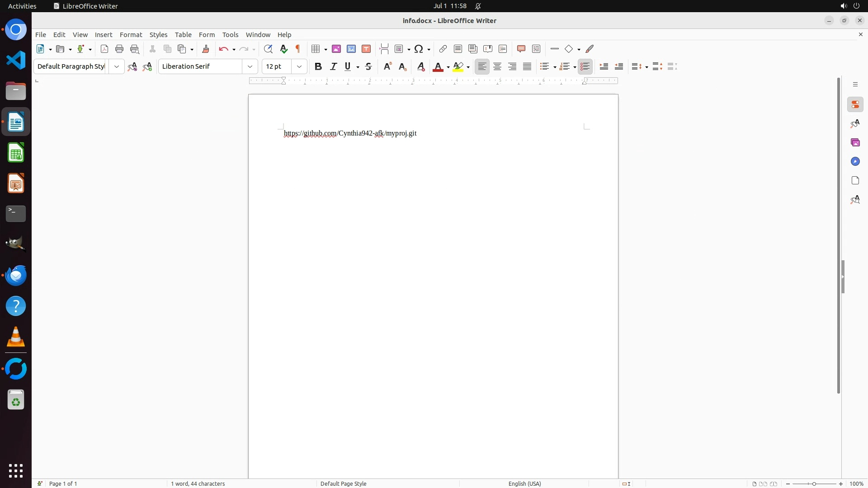The width and height of the screenshot is (868, 488).
Task: Toggle Bold formatting
Action: point(318,66)
